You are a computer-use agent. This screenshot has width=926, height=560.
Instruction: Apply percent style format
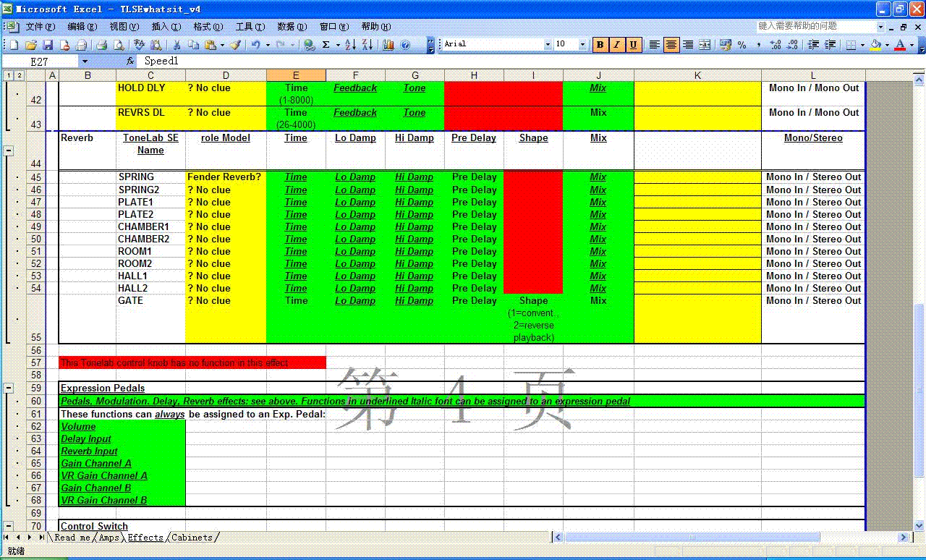(742, 45)
